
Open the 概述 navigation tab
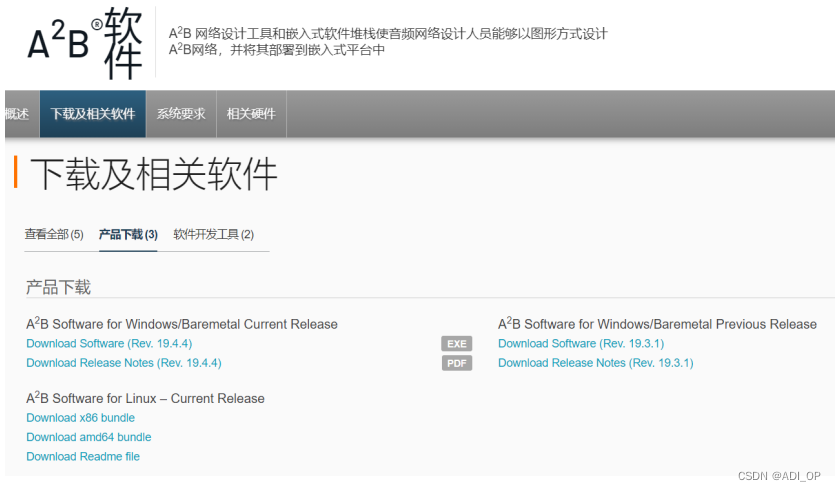pos(22,114)
